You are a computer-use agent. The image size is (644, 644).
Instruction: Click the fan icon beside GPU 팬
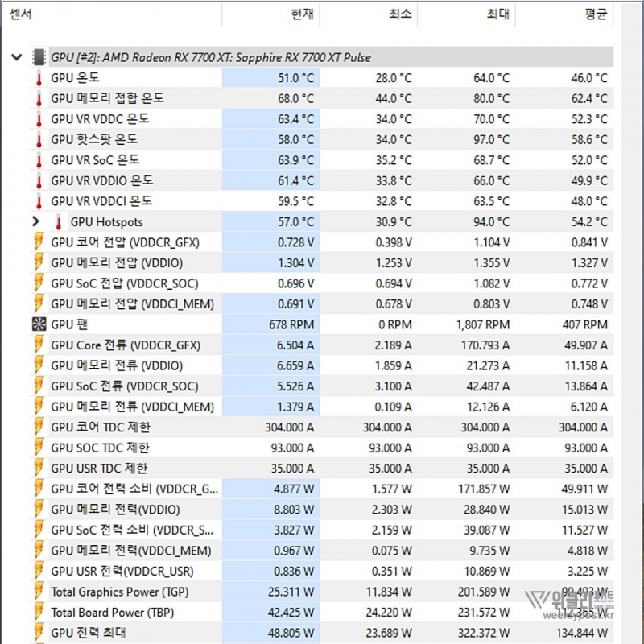[x=38, y=324]
